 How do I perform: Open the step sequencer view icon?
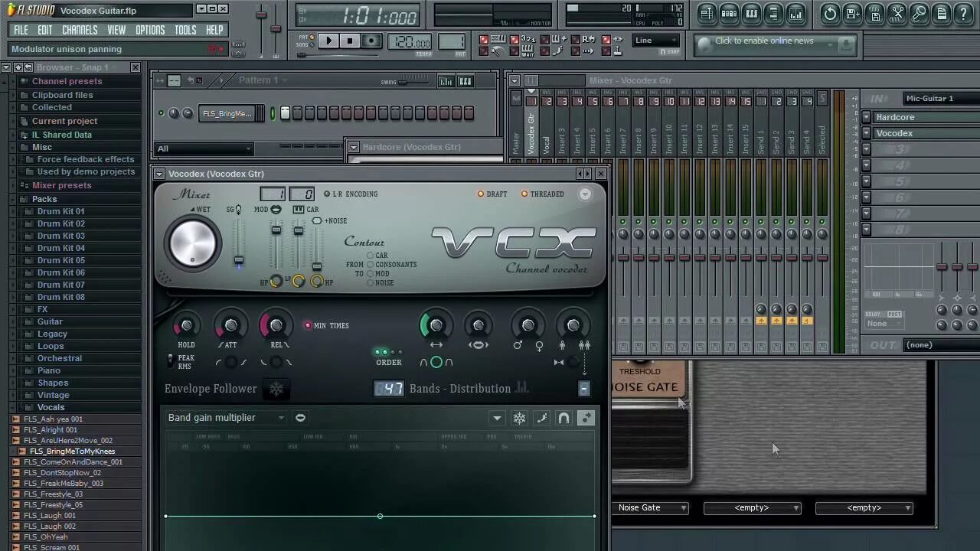[729, 13]
